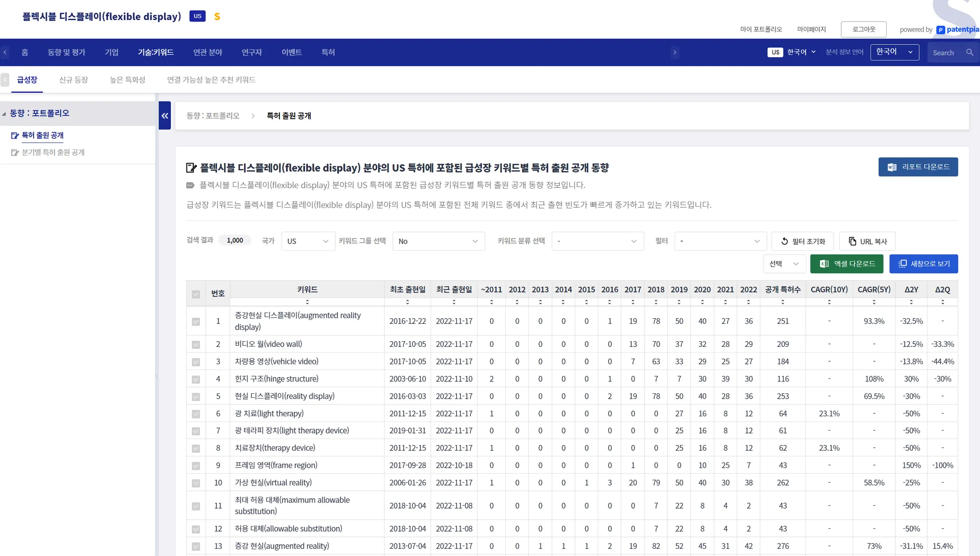Click nav bar right scroll arrow
This screenshot has height=556, width=980.
[675, 52]
